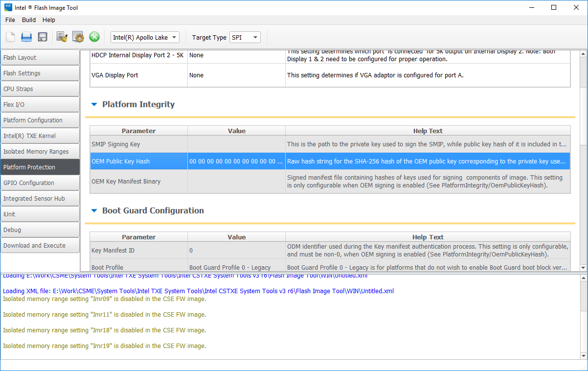588x371 pixels.
Task: Open the Integrated Sensor Hub tab
Action: coord(40,199)
